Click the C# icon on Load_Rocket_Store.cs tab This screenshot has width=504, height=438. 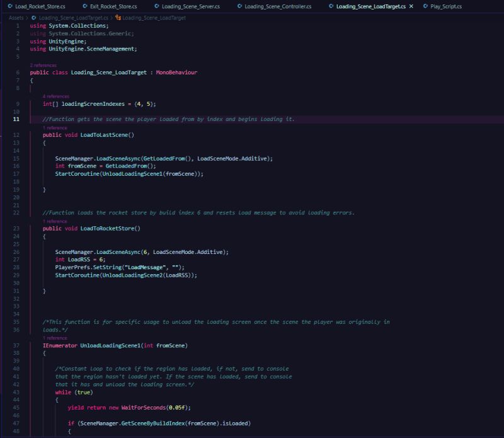pyautogui.click(x=10, y=6)
